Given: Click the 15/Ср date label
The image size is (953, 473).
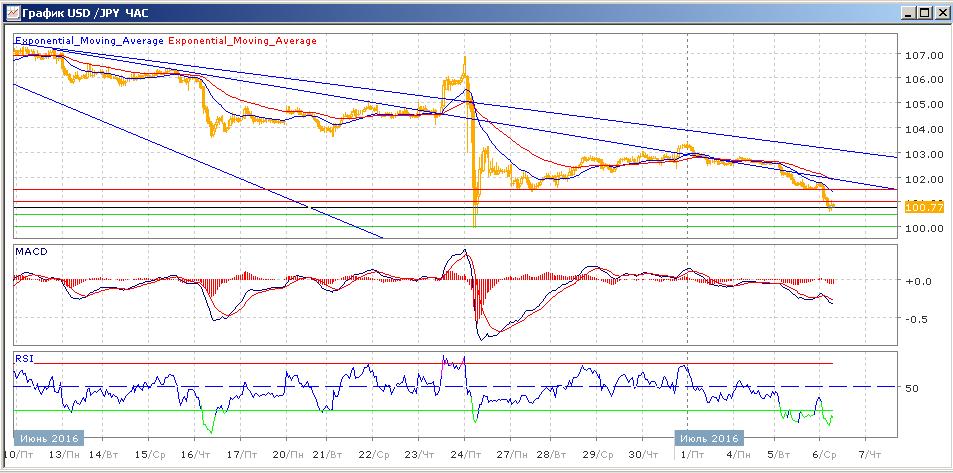Looking at the screenshot, I should point(150,455).
